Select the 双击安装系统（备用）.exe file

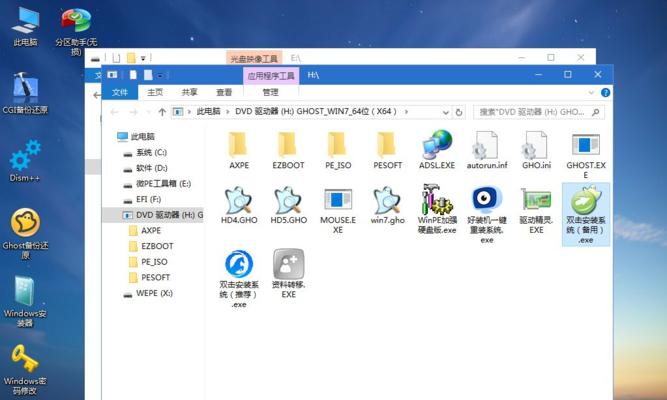(x=586, y=215)
